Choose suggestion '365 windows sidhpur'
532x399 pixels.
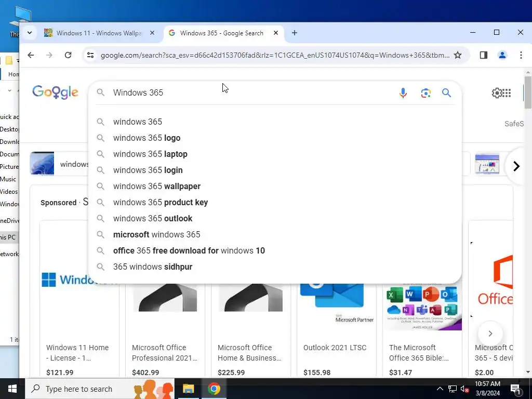275,267
